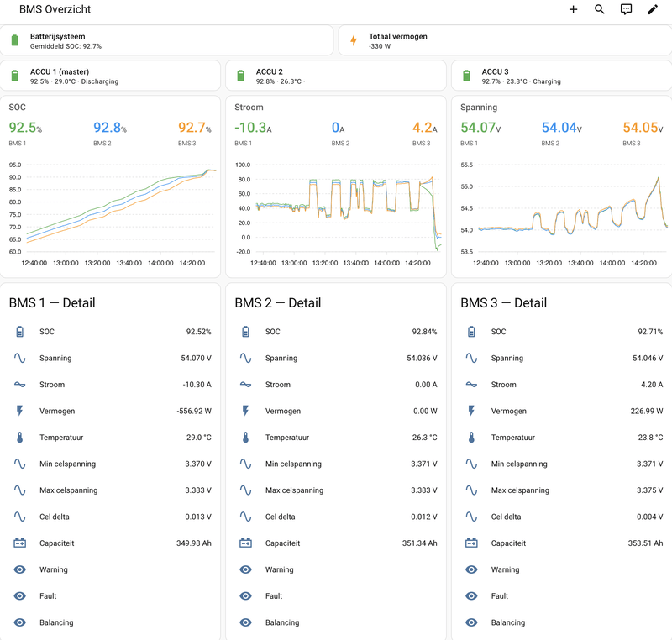This screenshot has width=672, height=640.
Task: Click the 54.05 V BMS 3 Spanning value
Action: [x=643, y=128]
